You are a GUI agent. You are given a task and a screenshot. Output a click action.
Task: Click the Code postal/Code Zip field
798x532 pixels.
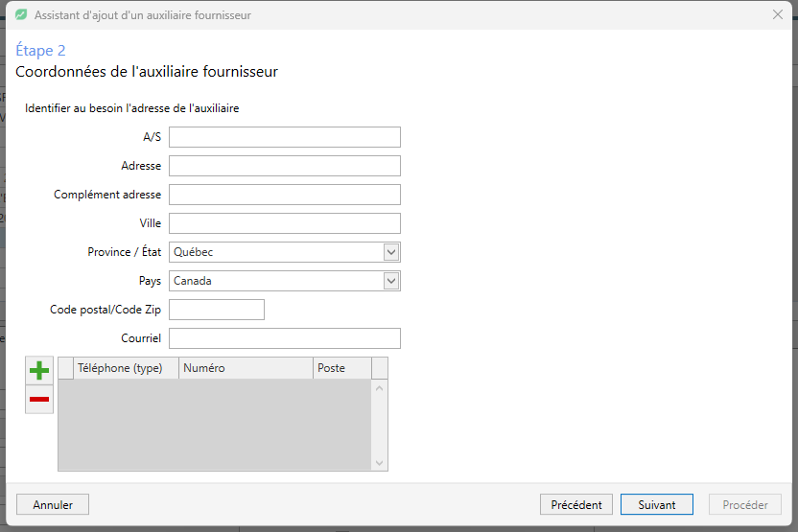(x=217, y=310)
